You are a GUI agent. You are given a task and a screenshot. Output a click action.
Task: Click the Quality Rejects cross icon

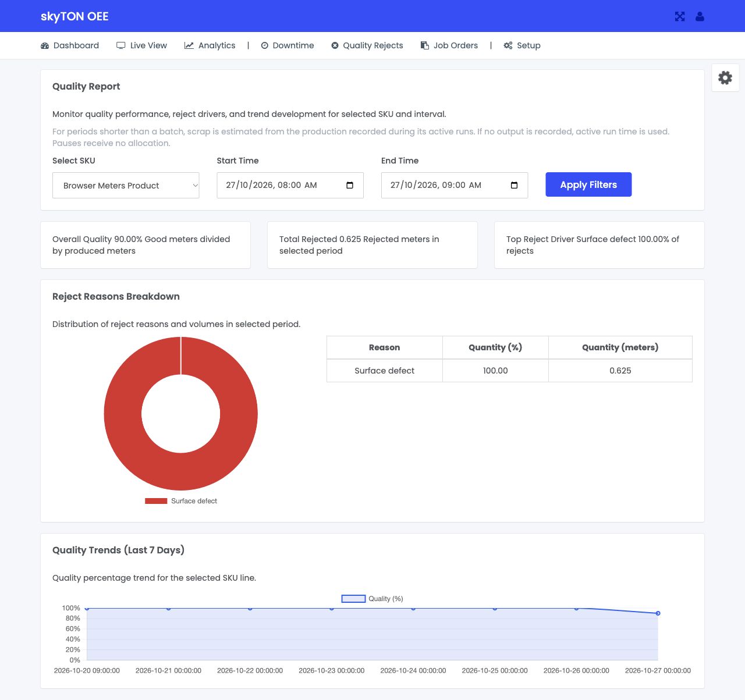coord(335,45)
